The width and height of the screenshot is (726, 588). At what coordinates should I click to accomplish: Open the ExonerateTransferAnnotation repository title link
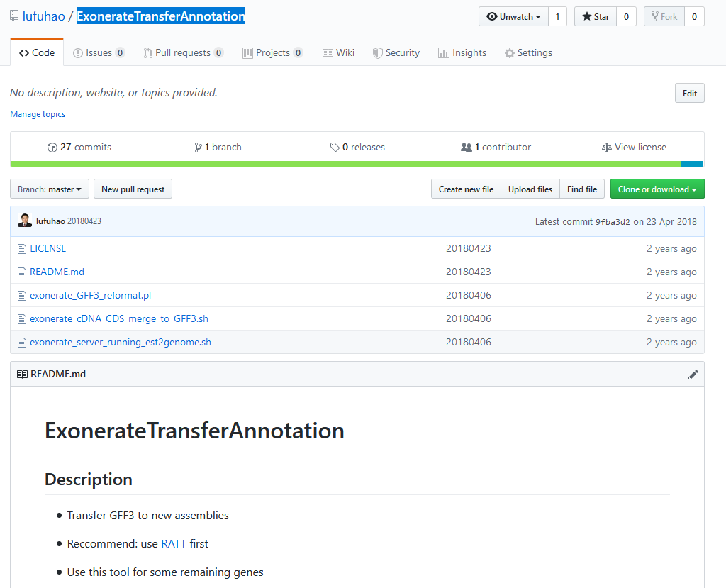(161, 16)
